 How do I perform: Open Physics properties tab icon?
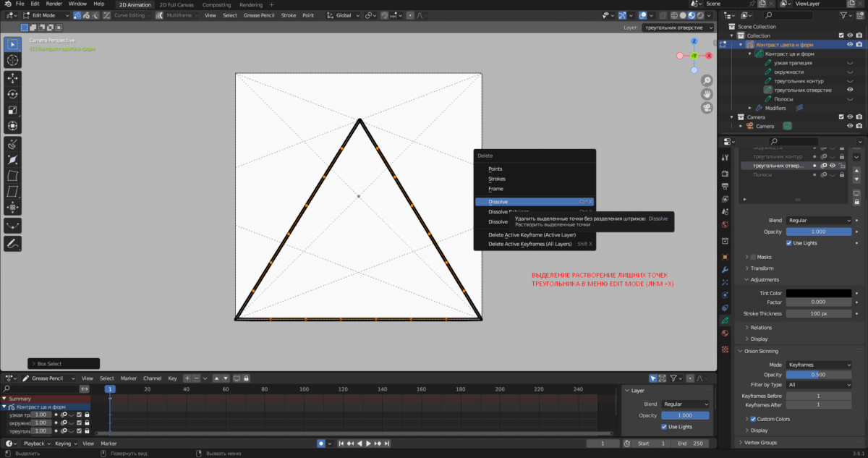click(x=726, y=294)
